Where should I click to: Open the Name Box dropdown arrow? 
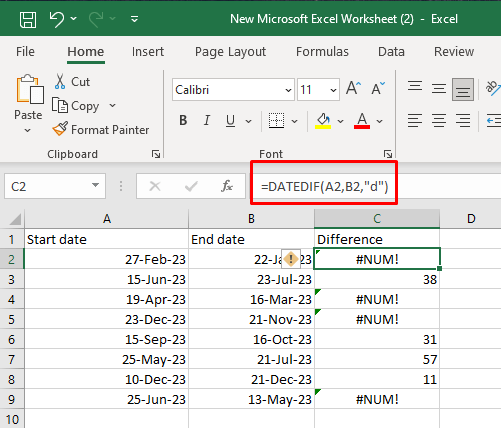click(96, 185)
